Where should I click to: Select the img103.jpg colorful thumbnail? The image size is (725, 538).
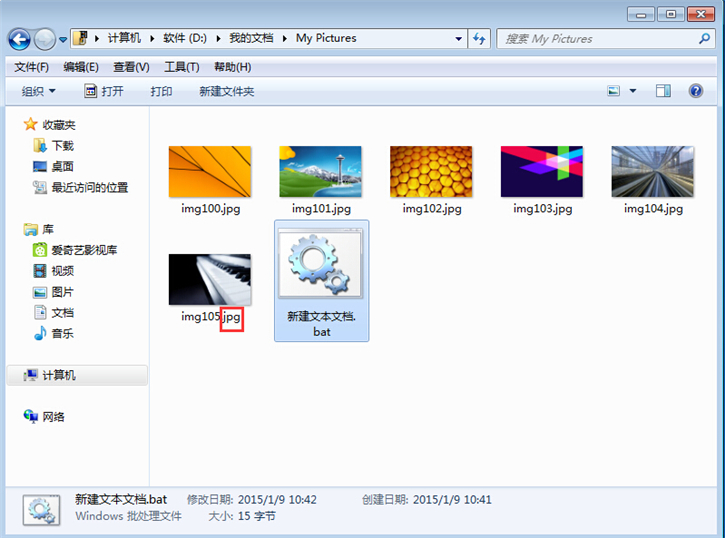tap(542, 172)
